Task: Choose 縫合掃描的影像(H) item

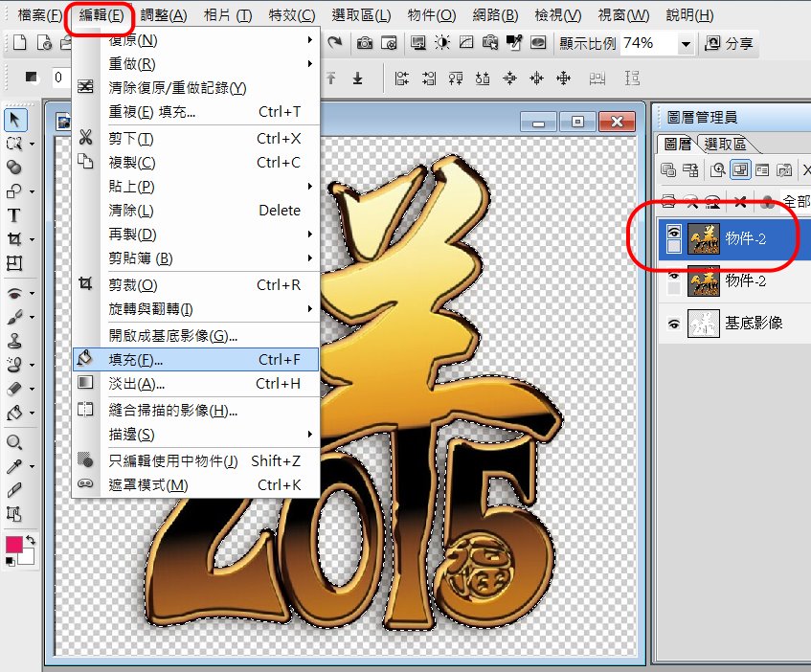Action: [x=195, y=410]
